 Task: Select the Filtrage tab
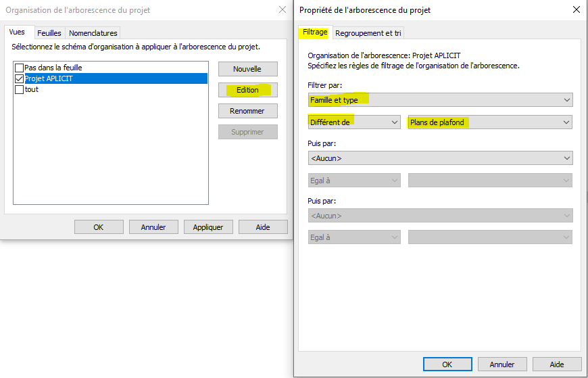coord(315,32)
